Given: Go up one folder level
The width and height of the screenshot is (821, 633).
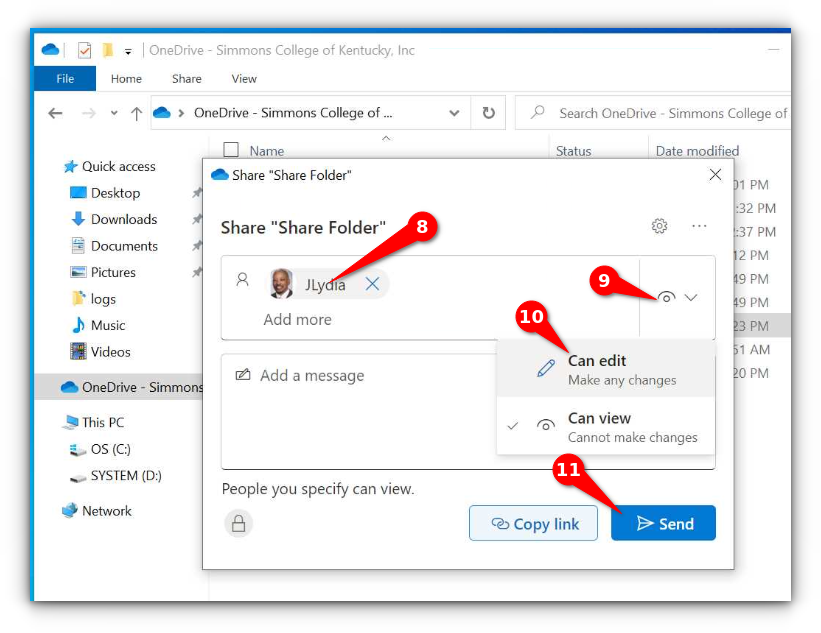Looking at the screenshot, I should click(x=136, y=113).
